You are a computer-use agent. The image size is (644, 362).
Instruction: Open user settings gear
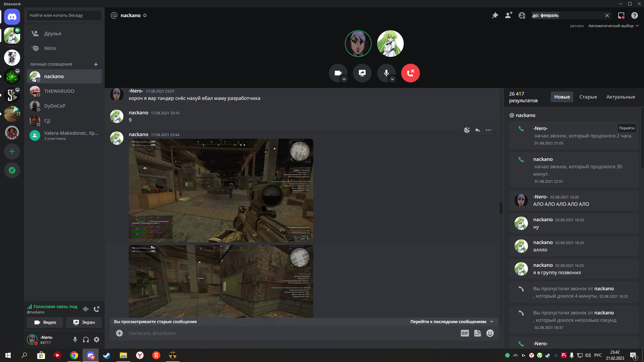click(x=97, y=340)
